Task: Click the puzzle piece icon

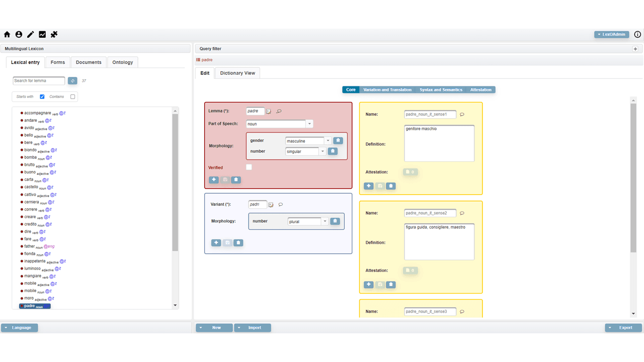Action: tap(54, 35)
